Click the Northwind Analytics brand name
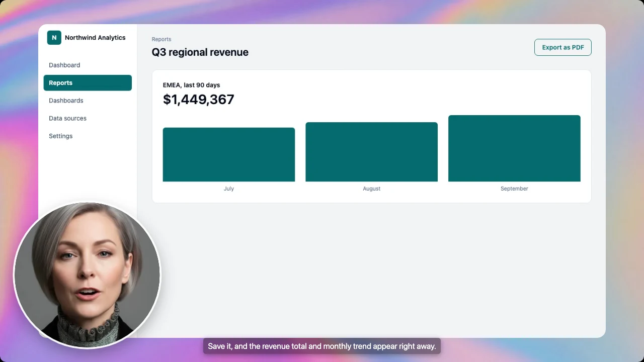This screenshot has width=644, height=362. (95, 38)
